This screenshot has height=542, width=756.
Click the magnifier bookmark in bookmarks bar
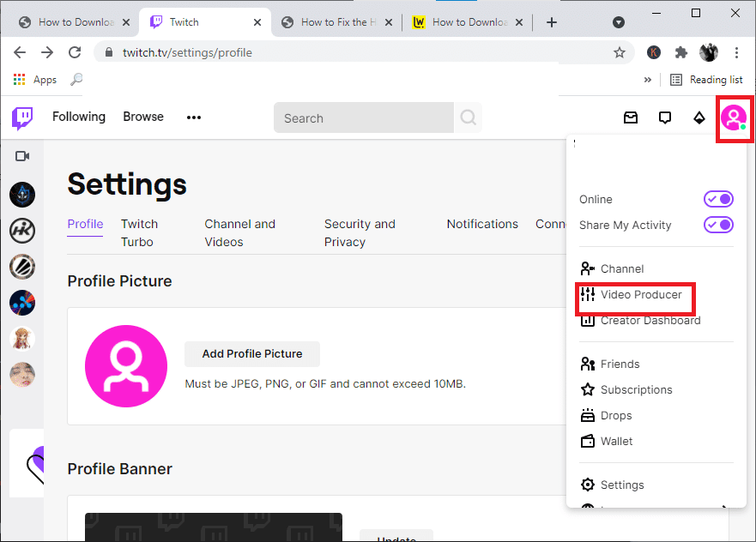pyautogui.click(x=76, y=80)
